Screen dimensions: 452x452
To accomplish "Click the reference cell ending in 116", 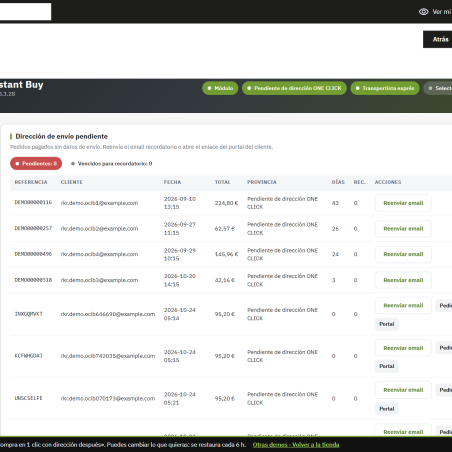I will click(x=33, y=202).
